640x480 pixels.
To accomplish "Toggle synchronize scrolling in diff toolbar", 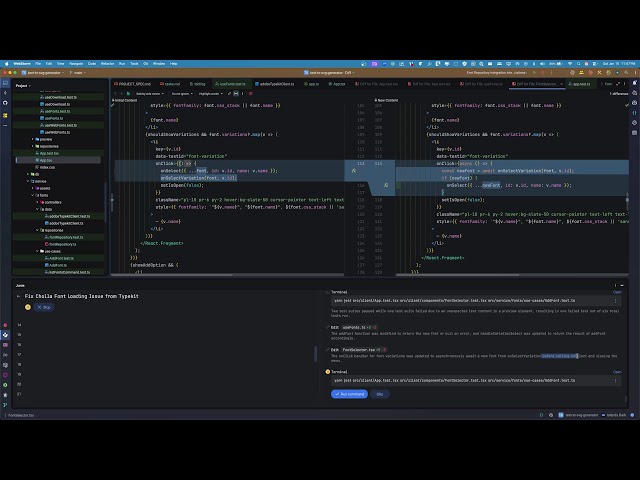I will 236,93.
